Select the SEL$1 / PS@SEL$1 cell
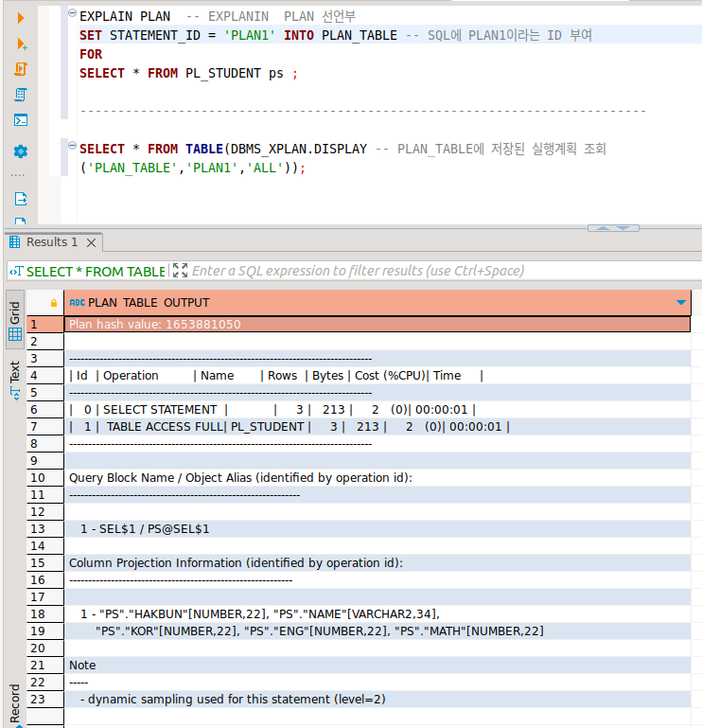The width and height of the screenshot is (702, 728). click(377, 529)
